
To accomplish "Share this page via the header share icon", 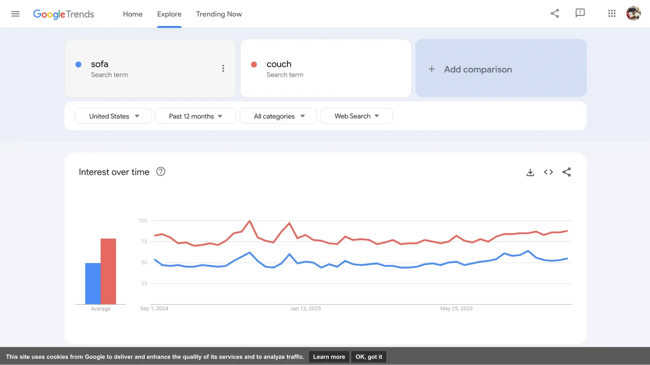I will click(555, 14).
